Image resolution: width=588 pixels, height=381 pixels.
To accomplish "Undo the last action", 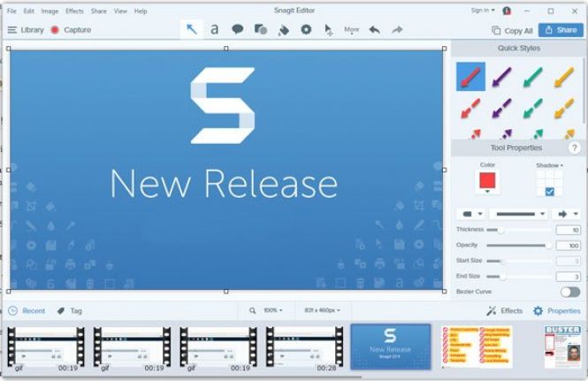I will point(374,30).
